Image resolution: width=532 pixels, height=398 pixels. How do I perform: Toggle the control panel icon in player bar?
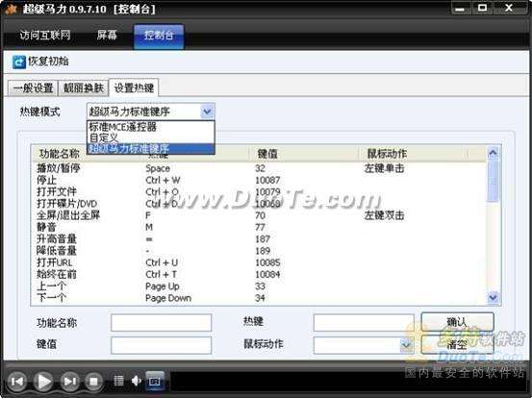click(x=155, y=382)
